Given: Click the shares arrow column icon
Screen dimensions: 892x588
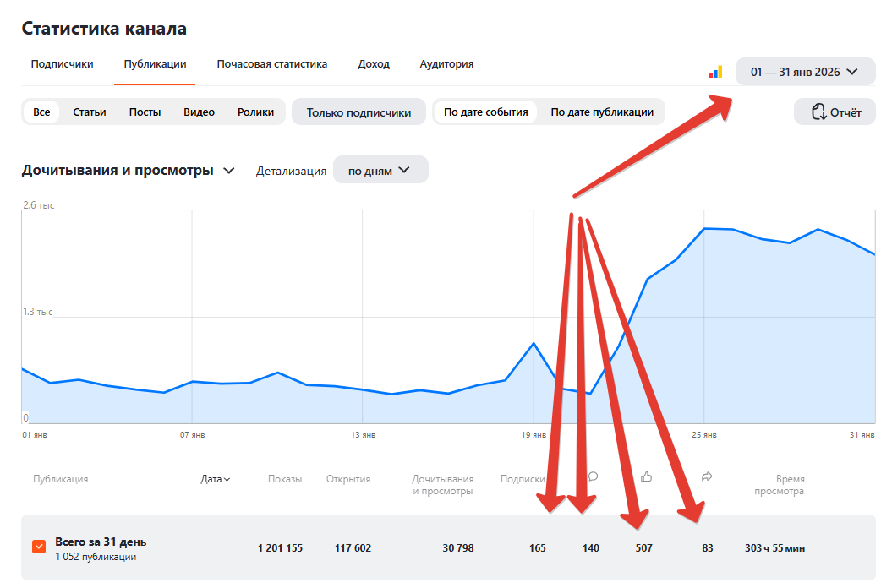Looking at the screenshot, I should 707,476.
